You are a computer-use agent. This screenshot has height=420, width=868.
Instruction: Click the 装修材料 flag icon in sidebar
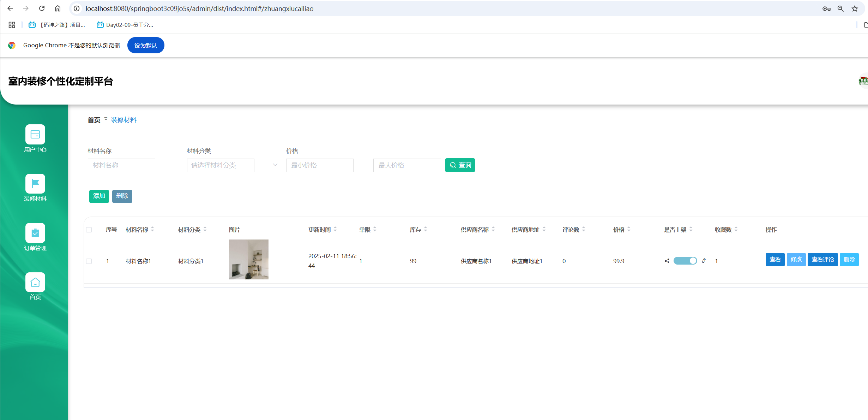pyautogui.click(x=35, y=184)
